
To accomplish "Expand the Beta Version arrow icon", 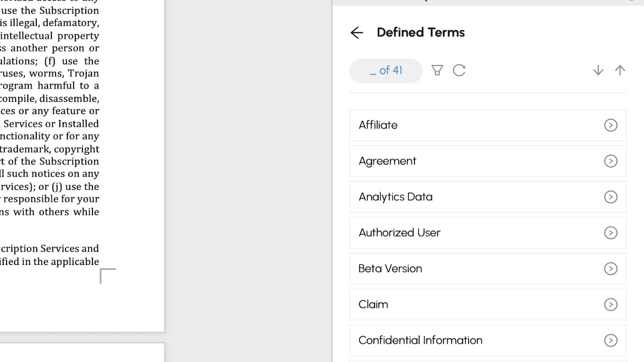I will coord(611,269).
